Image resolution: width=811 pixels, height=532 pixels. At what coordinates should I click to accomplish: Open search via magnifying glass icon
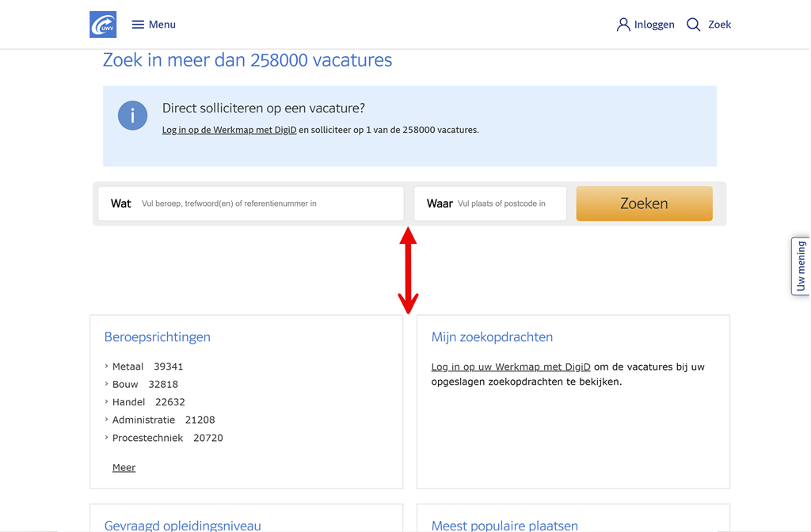[x=693, y=25]
